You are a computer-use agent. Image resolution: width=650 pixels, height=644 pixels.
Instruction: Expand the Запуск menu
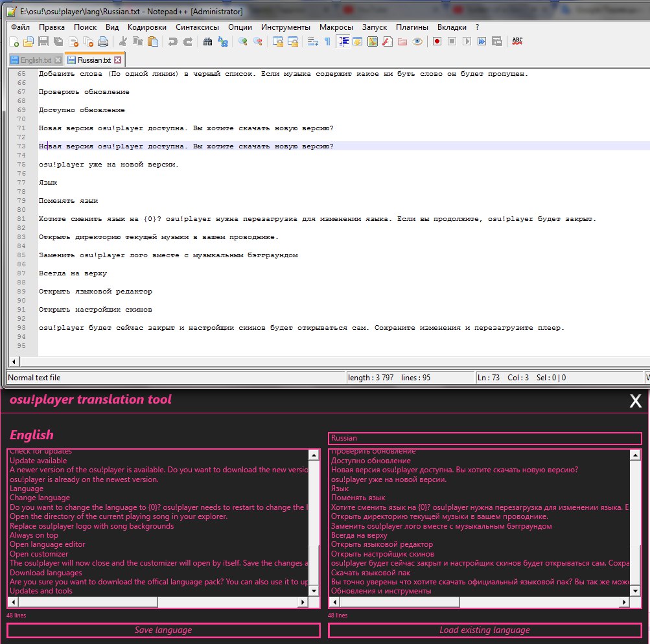click(375, 27)
